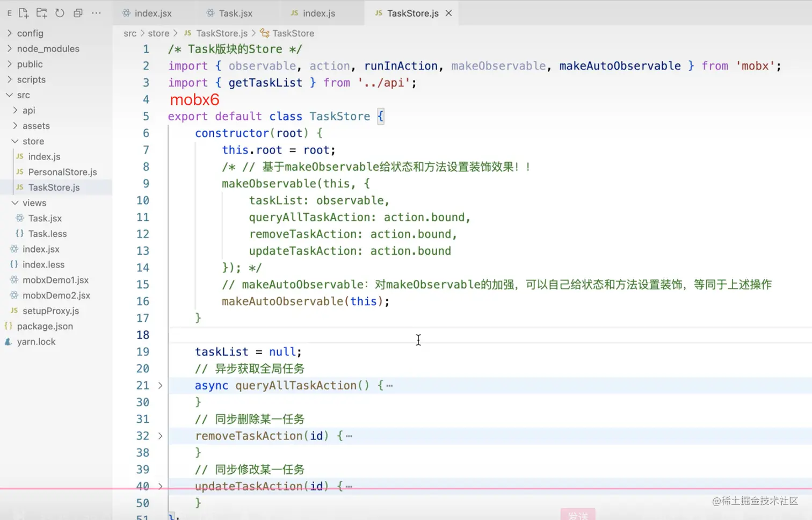
Task: Close the TaskStore.js editor tab
Action: click(448, 13)
